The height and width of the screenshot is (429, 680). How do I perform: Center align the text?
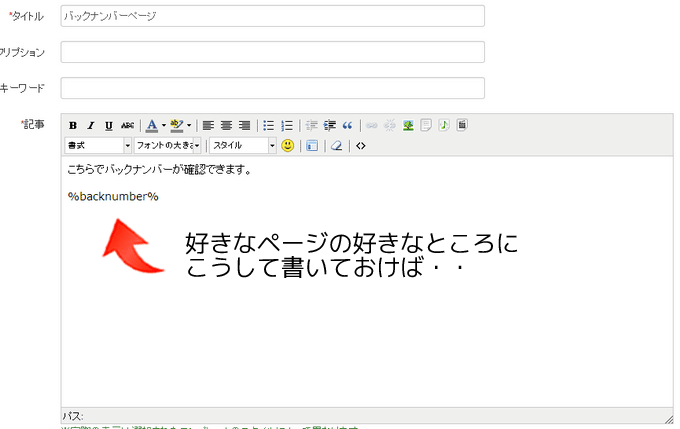pyautogui.click(x=226, y=126)
